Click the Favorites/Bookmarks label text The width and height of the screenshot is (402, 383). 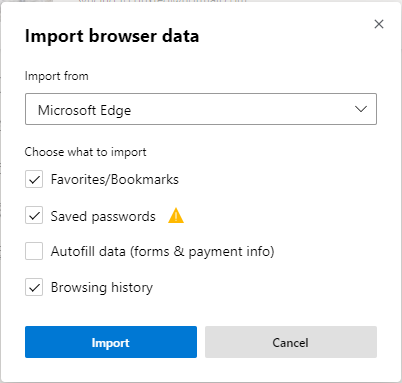point(115,179)
